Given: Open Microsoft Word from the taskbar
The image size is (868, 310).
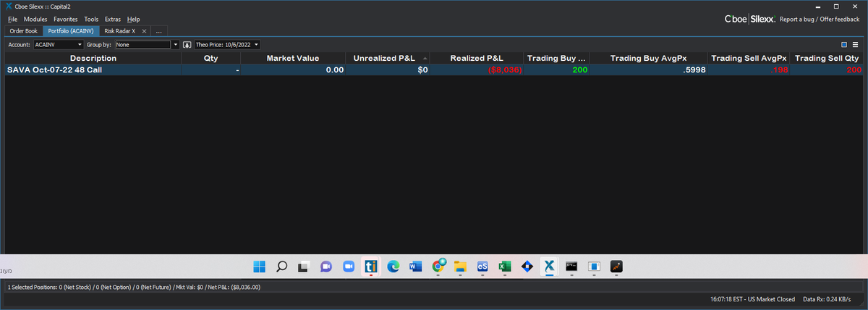Looking at the screenshot, I should (x=415, y=267).
